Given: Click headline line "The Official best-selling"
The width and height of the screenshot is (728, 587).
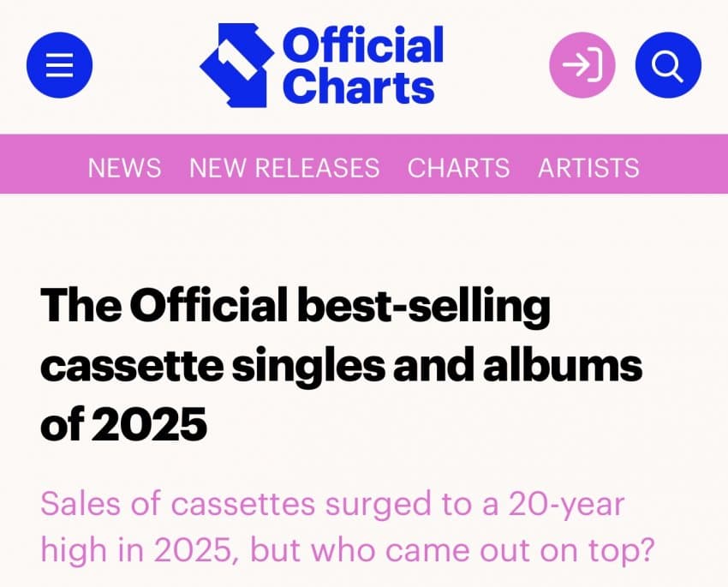Looking at the screenshot, I should [295, 306].
